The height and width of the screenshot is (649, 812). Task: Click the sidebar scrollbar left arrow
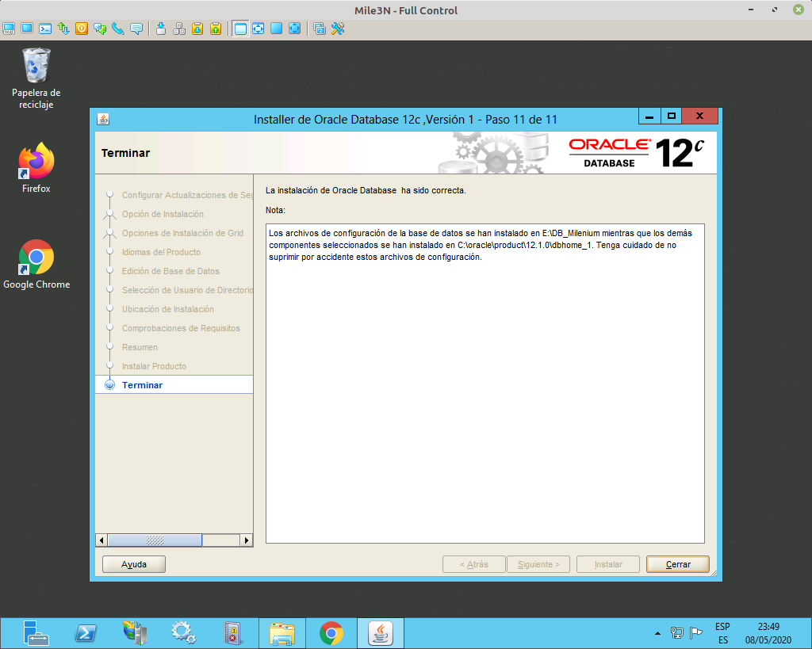101,540
